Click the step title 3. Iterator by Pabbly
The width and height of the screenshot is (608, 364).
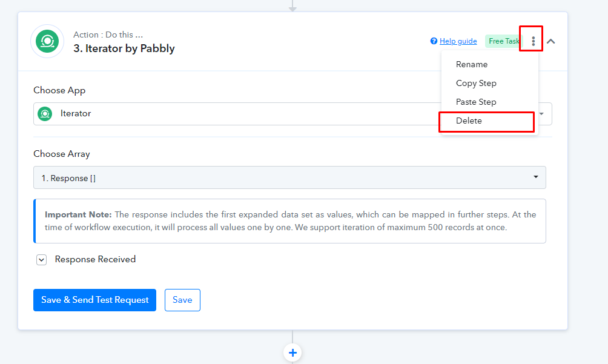124,48
